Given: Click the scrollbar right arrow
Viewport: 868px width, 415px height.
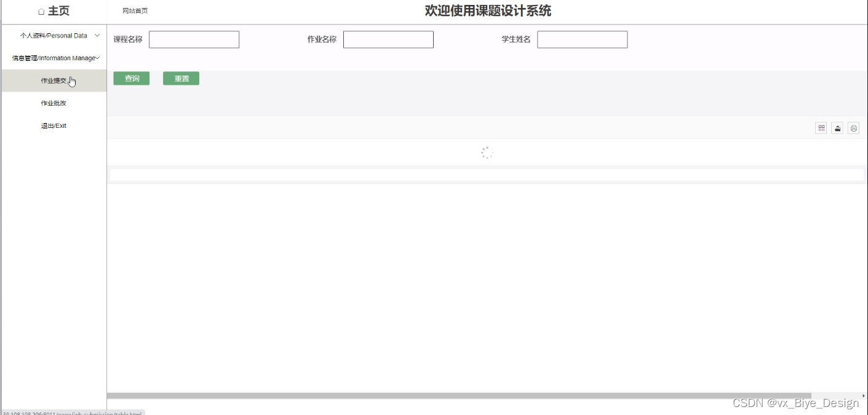Looking at the screenshot, I should pyautogui.click(x=864, y=396).
